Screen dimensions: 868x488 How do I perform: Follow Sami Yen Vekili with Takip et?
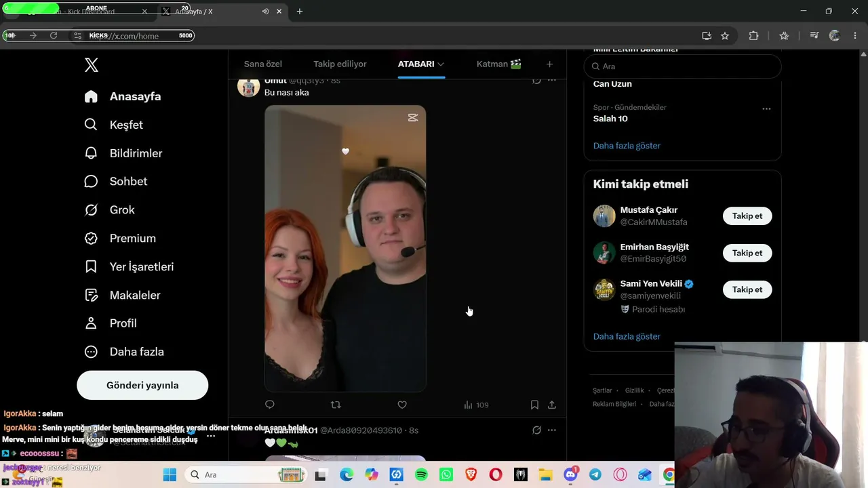click(747, 289)
